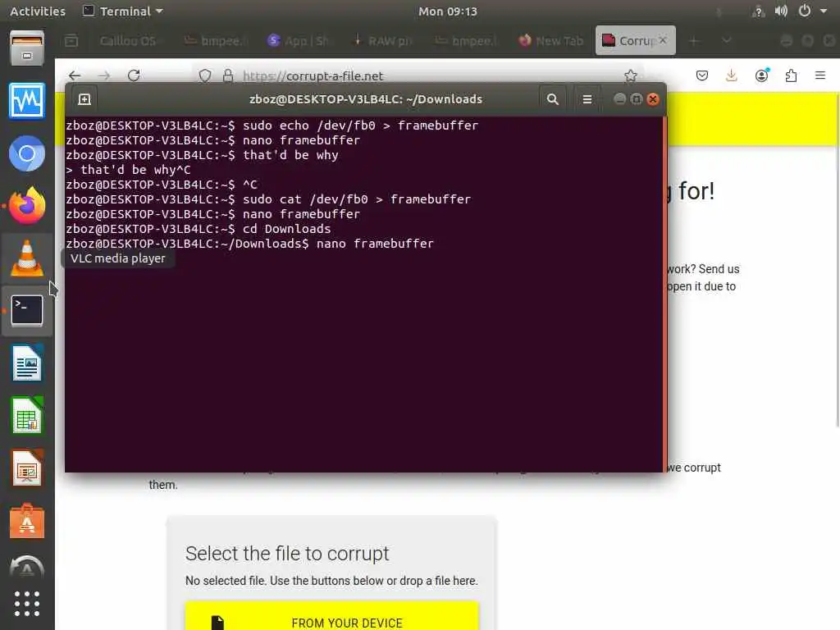Go back in Firefox

(75, 75)
